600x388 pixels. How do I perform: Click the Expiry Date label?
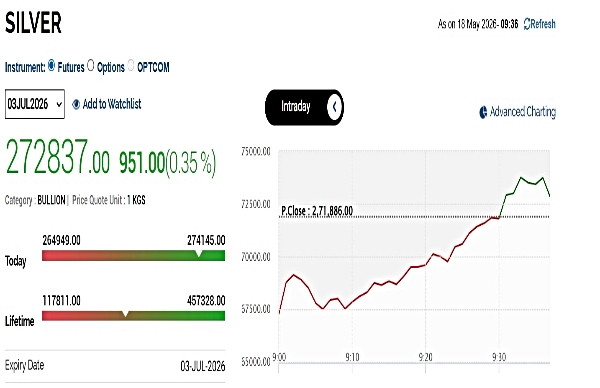(24, 365)
